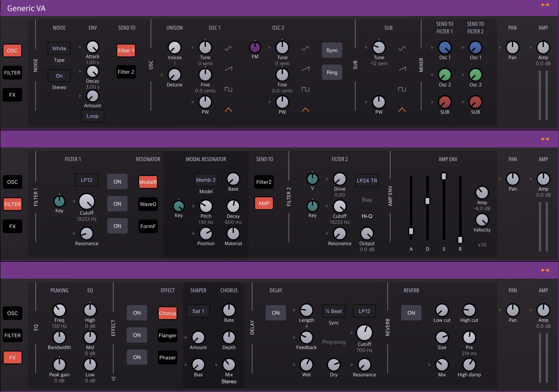
Task: Select the square waveform for SUB oscillator
Action: pos(402,89)
